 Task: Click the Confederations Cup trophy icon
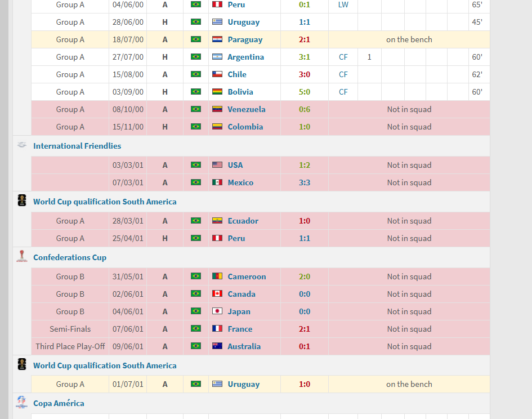(22, 256)
